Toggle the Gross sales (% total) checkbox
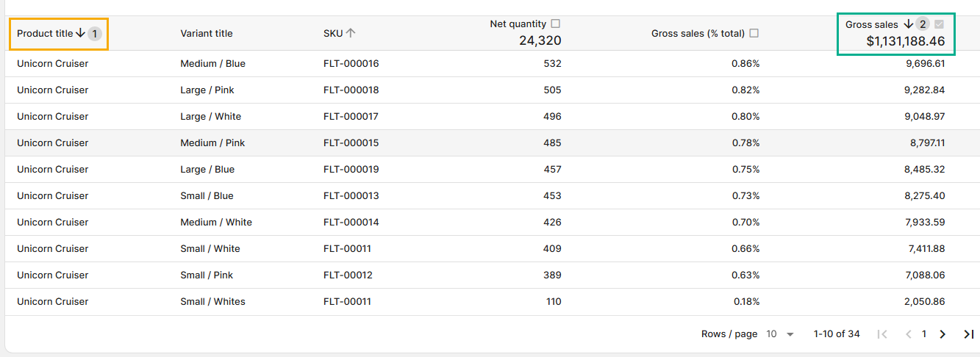The height and width of the screenshot is (357, 980). (754, 33)
